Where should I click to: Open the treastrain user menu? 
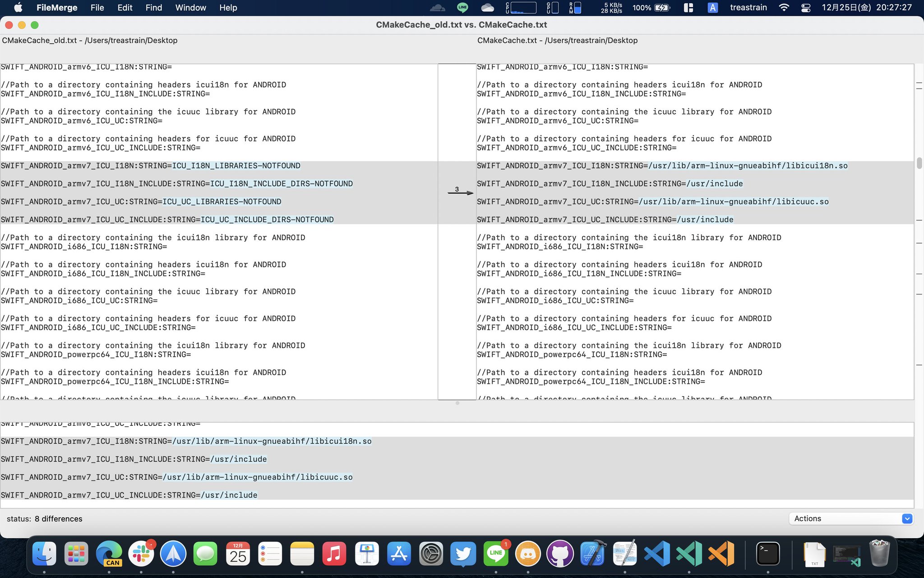coord(748,8)
